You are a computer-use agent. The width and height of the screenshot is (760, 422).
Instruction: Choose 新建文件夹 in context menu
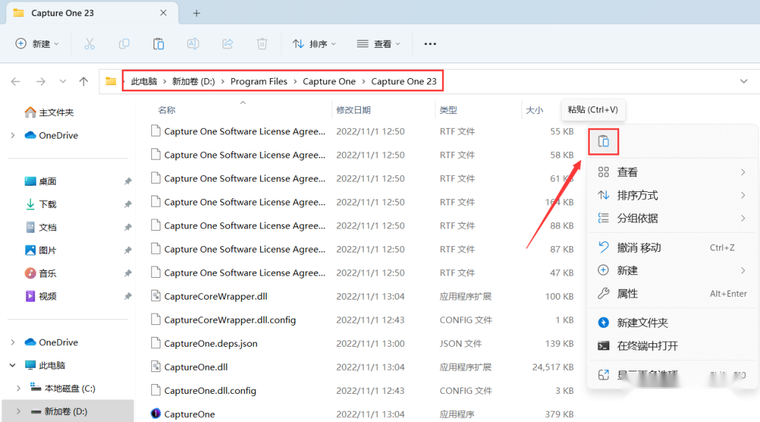click(x=672, y=323)
